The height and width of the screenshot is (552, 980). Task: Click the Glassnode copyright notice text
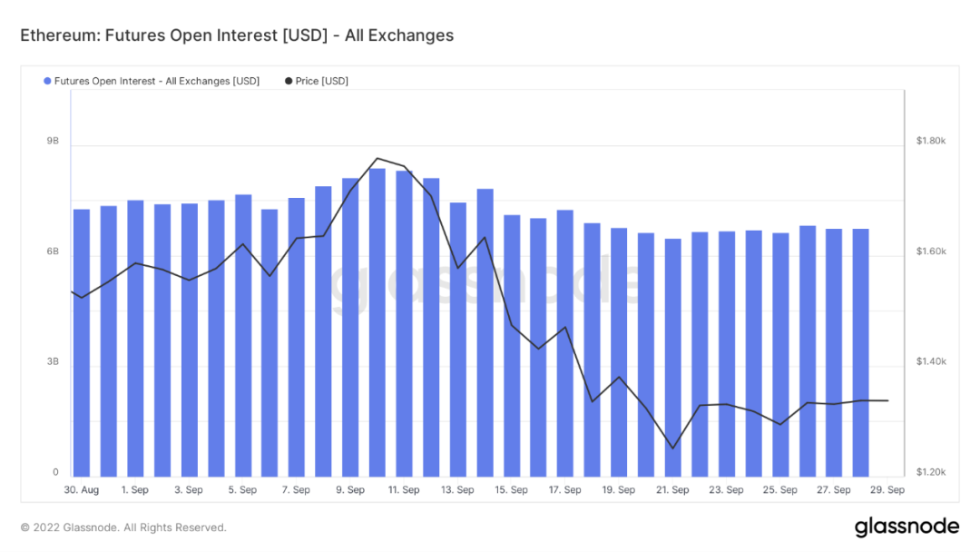pos(123,527)
